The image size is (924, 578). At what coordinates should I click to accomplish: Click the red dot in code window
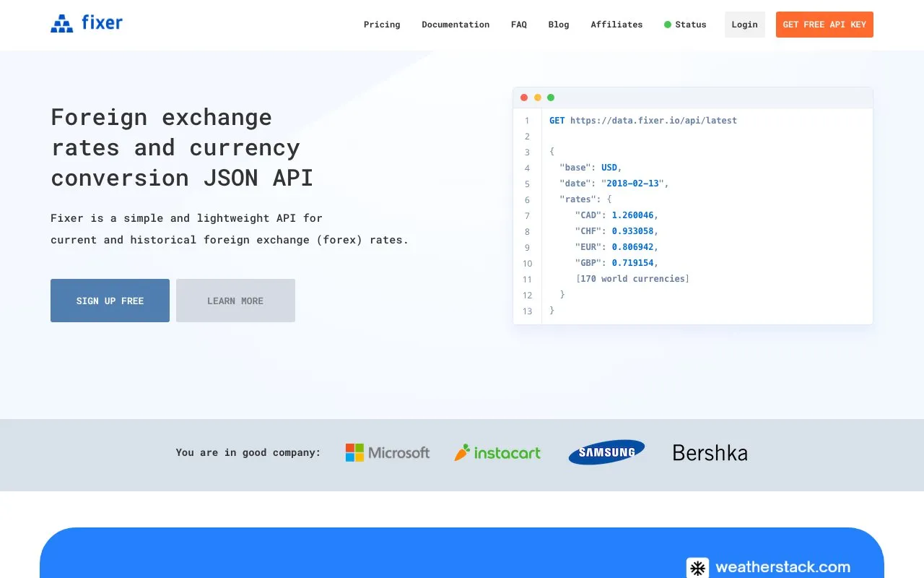524,98
